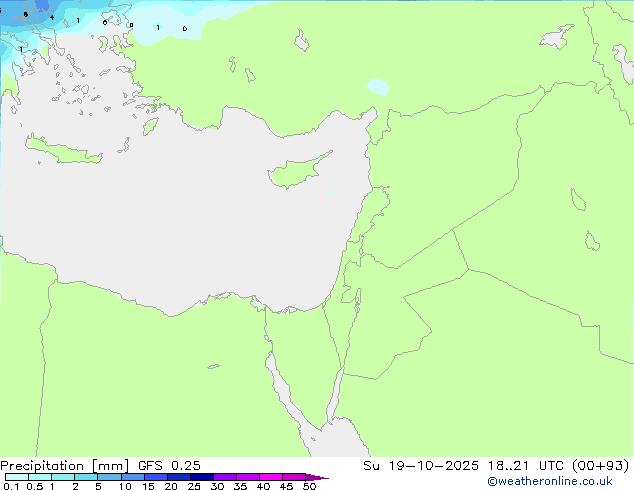Click the island of Cyprus on map
This screenshot has width=634, height=490.
tap(297, 172)
